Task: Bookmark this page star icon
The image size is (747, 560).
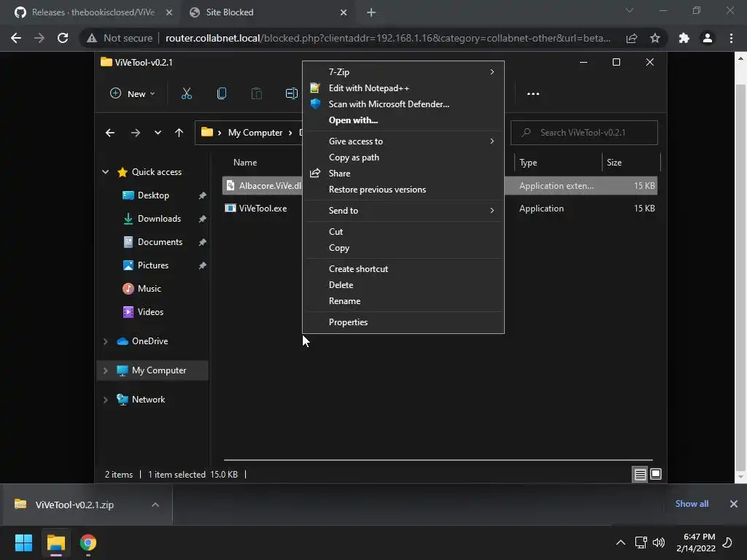Action: pyautogui.click(x=655, y=38)
